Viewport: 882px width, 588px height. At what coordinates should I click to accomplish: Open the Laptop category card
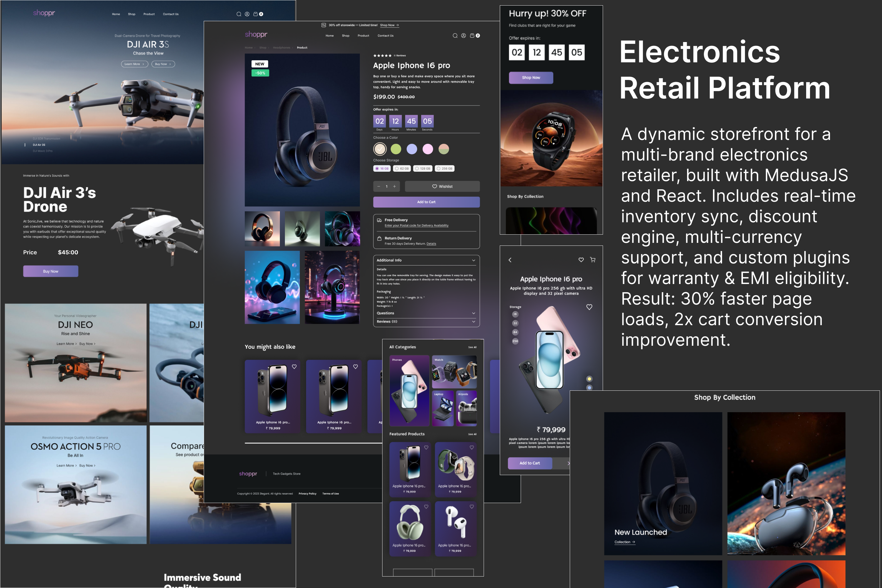pyautogui.click(x=443, y=408)
